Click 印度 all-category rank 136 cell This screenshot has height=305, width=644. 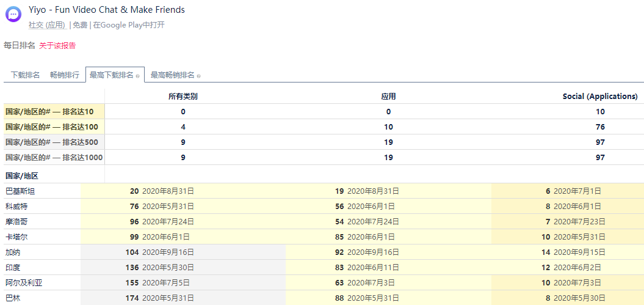tap(183, 268)
